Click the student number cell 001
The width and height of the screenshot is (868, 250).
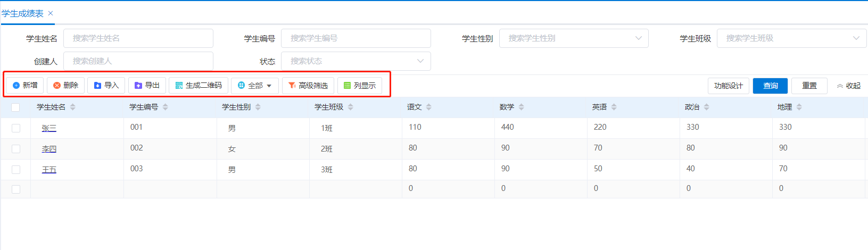136,127
